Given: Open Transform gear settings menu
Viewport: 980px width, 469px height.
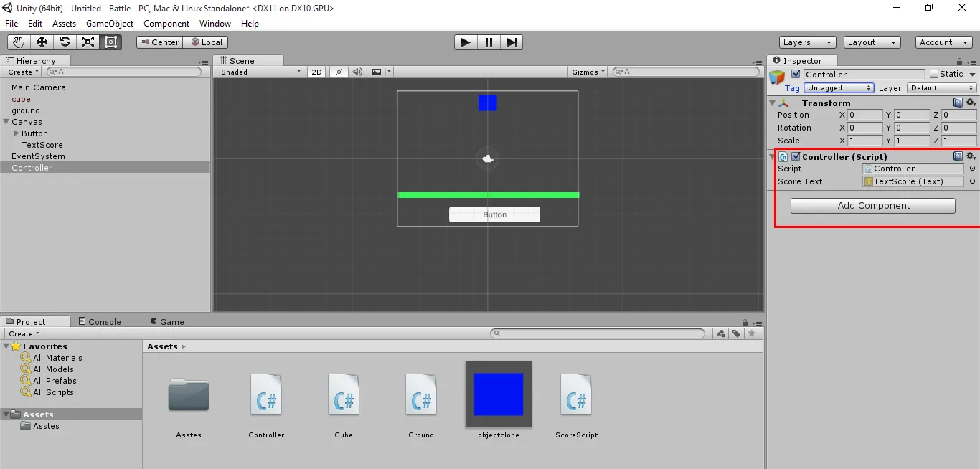Looking at the screenshot, I should (x=971, y=103).
